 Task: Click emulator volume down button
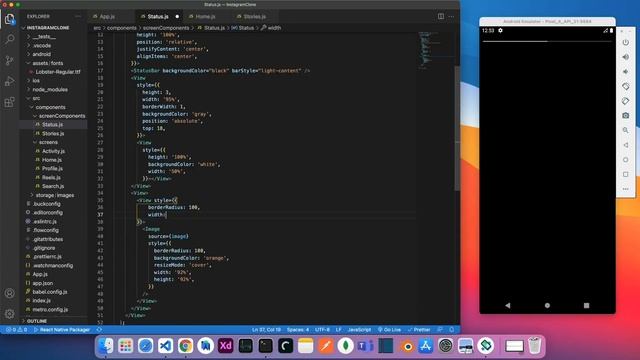tap(625, 72)
